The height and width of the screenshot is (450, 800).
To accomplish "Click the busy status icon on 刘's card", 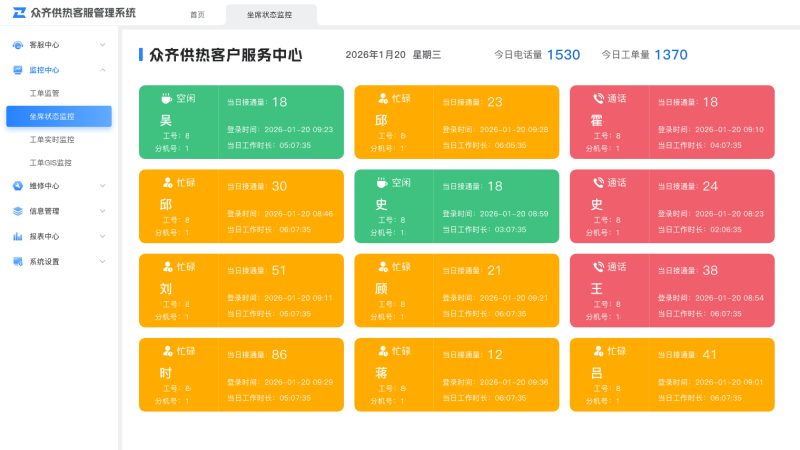I will pyautogui.click(x=167, y=266).
